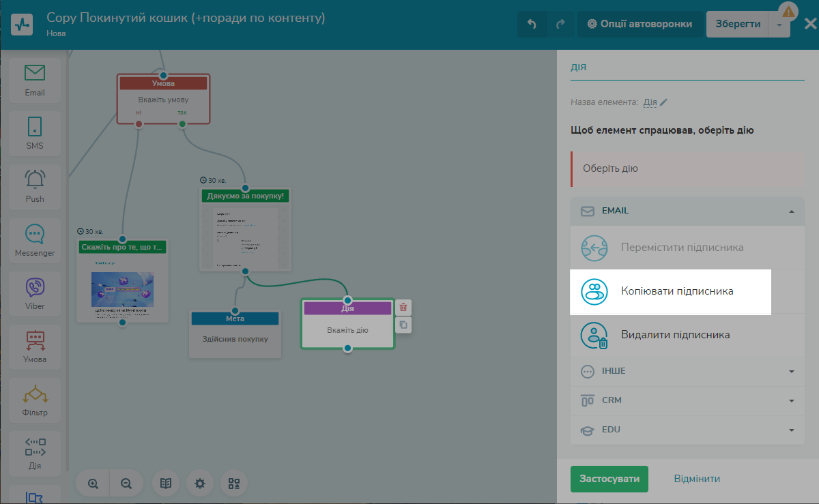Delete the Дія node with trash icon
This screenshot has height=504, width=819.
[x=403, y=308]
